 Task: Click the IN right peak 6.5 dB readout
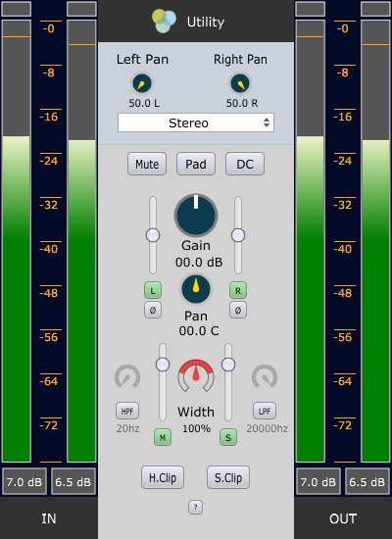(73, 481)
